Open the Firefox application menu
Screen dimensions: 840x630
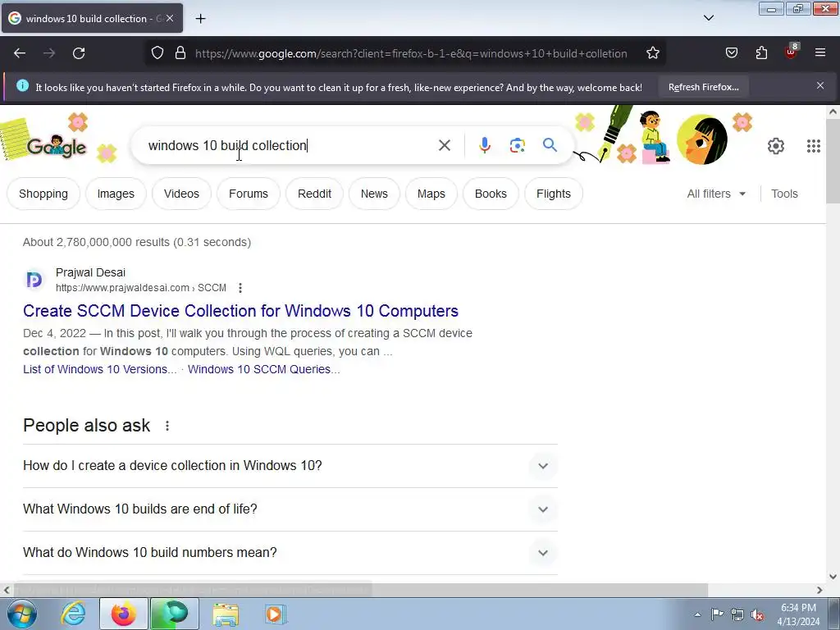coord(820,52)
